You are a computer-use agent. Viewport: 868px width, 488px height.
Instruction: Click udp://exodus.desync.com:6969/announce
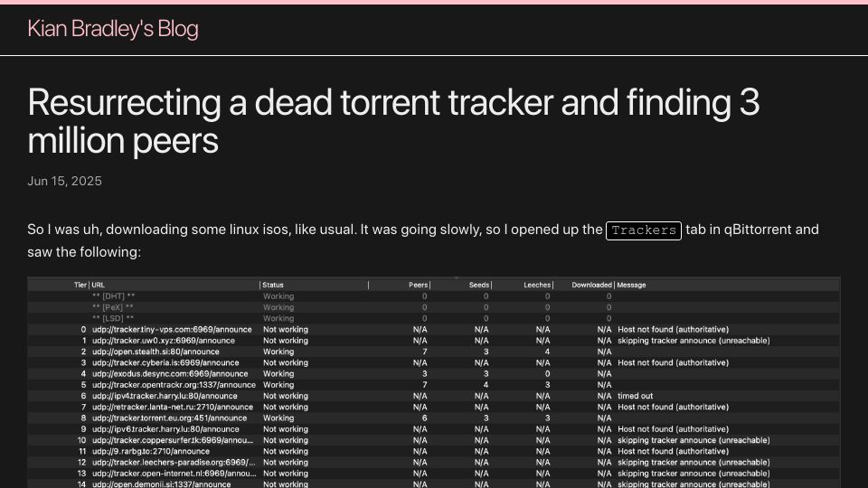click(x=170, y=373)
